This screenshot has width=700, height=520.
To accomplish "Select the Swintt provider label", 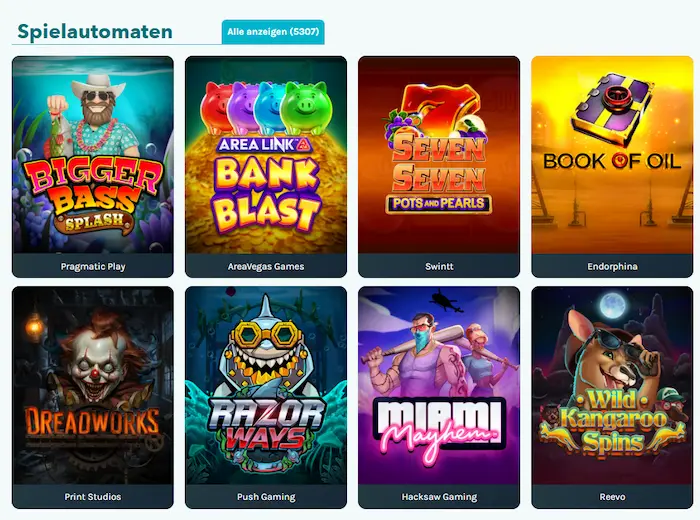I will point(439,266).
